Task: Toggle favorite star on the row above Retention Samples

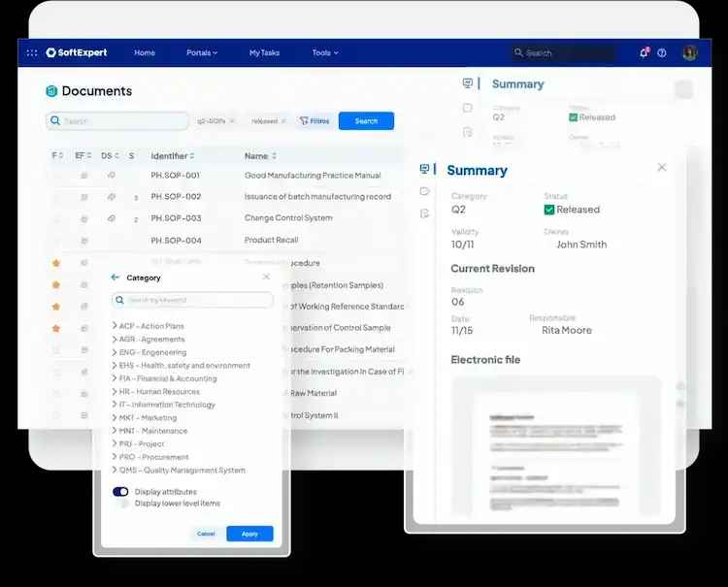Action: pos(56,263)
